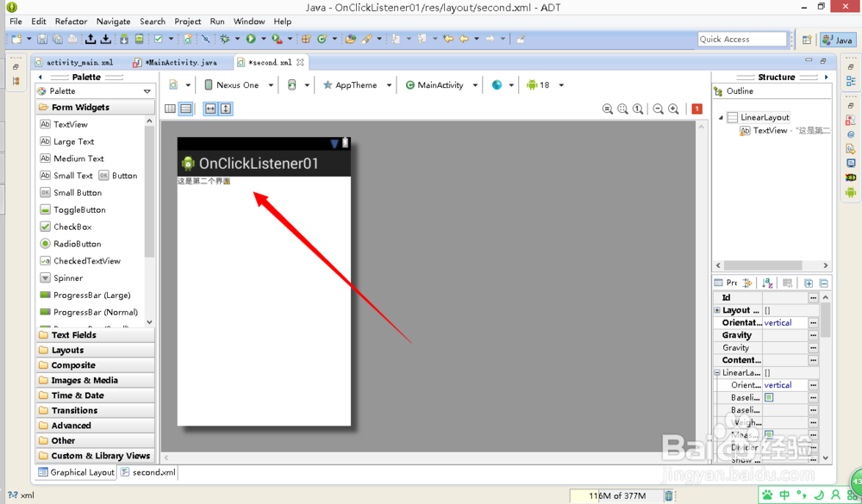Select RadioButton widget in palette

pyautogui.click(x=71, y=244)
